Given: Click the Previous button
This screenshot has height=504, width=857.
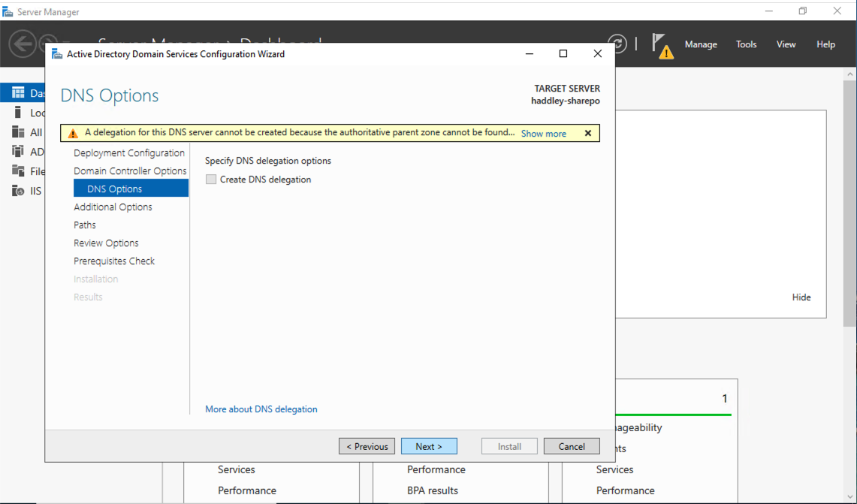Looking at the screenshot, I should (x=367, y=447).
